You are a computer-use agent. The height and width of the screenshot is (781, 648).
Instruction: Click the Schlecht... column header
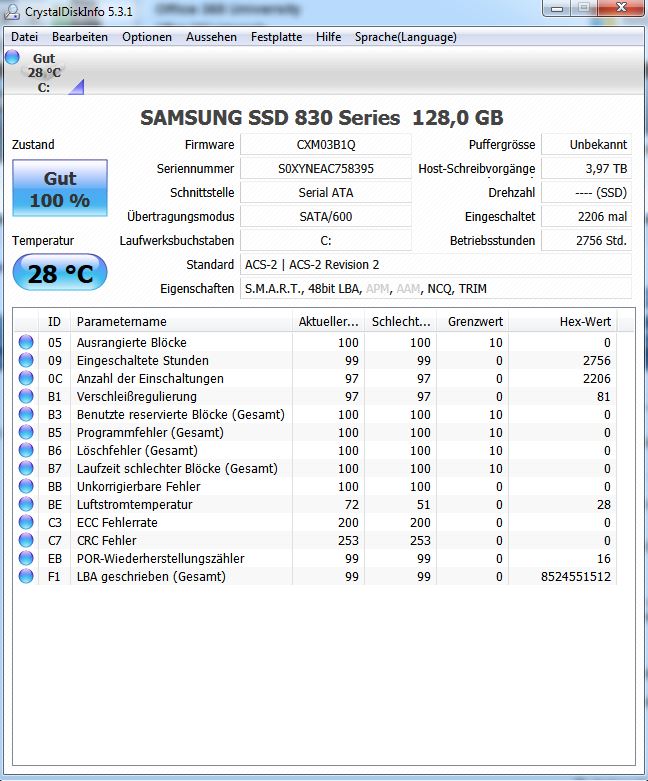coord(401,321)
